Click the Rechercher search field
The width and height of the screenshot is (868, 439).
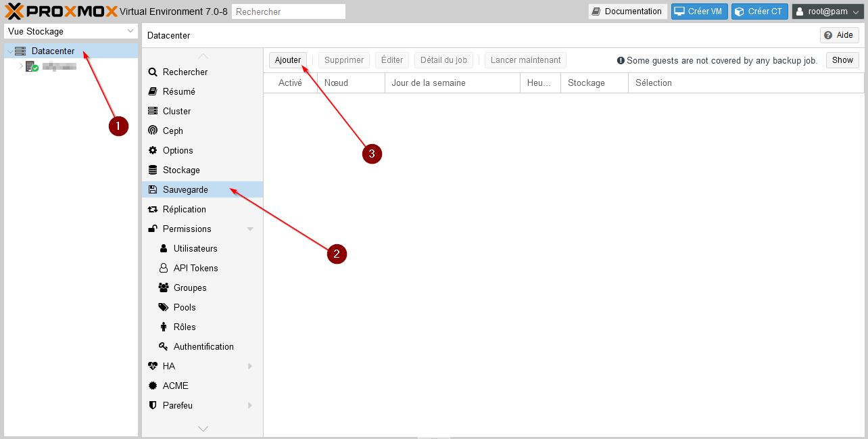click(288, 11)
